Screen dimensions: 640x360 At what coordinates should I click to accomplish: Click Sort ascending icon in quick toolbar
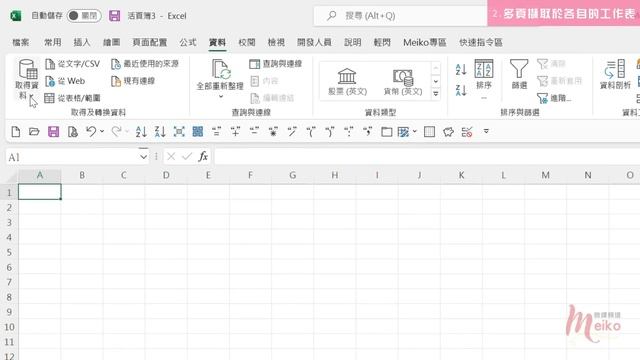pyautogui.click(x=141, y=132)
